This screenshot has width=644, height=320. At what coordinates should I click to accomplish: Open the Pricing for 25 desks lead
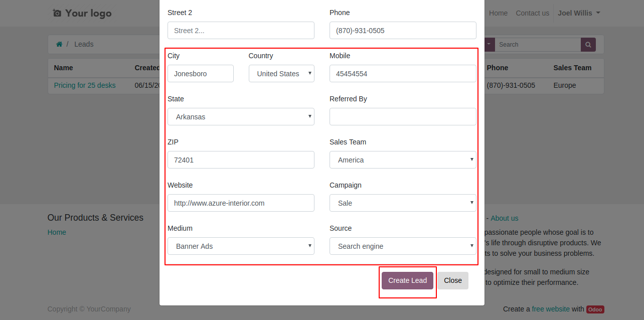click(85, 85)
